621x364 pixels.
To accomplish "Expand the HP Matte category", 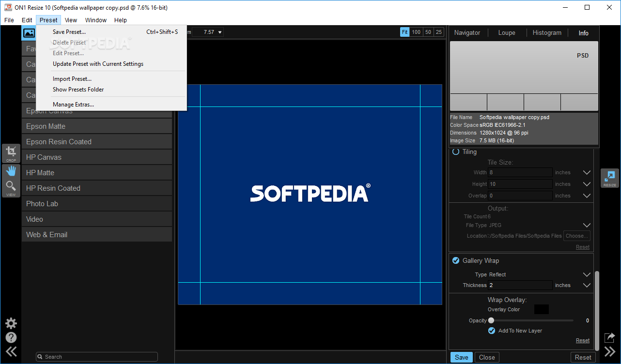I will (97, 172).
